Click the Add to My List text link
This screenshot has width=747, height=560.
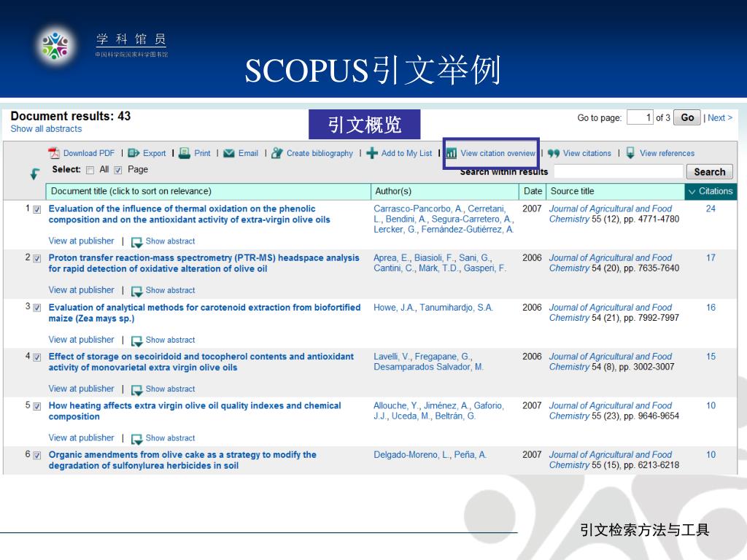pos(406,153)
